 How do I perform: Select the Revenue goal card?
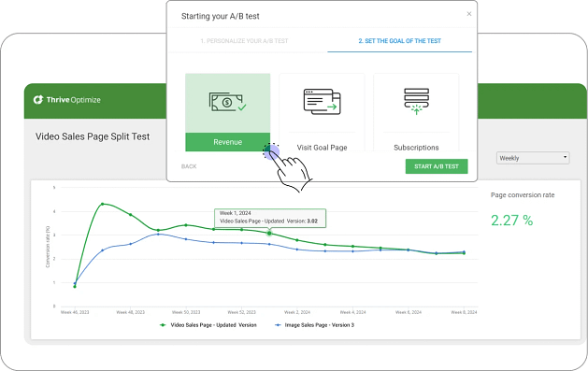pos(227,112)
